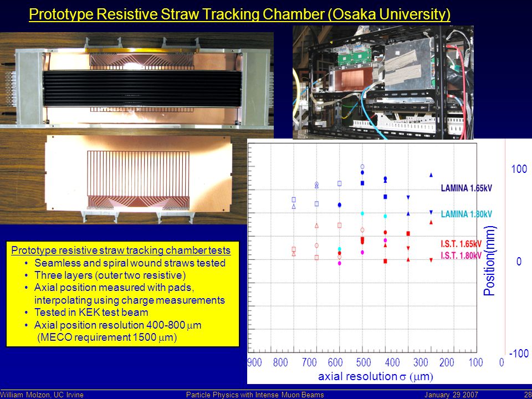Screen dimensions: 532x399
Task: Select the test beam setup photo
Action: pos(383,82)
